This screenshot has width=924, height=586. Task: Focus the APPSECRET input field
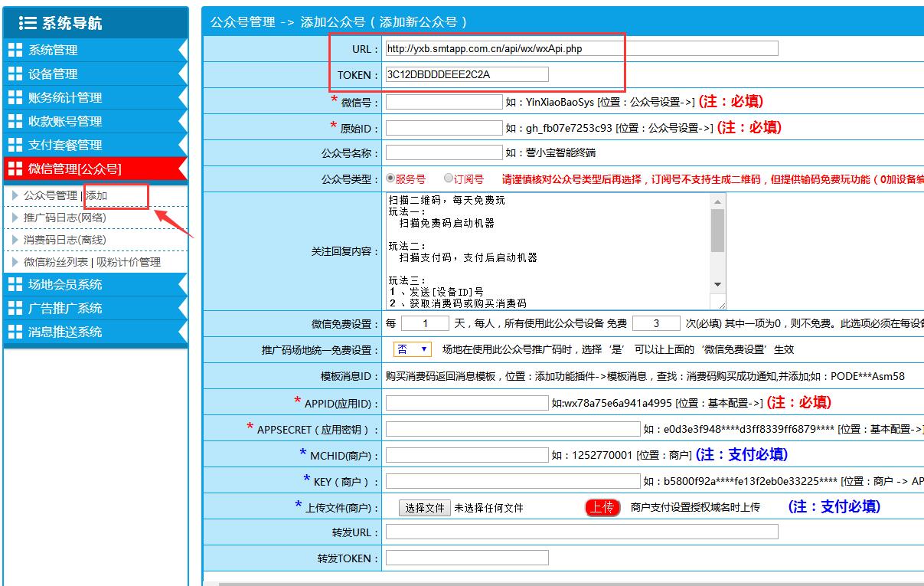point(513,429)
